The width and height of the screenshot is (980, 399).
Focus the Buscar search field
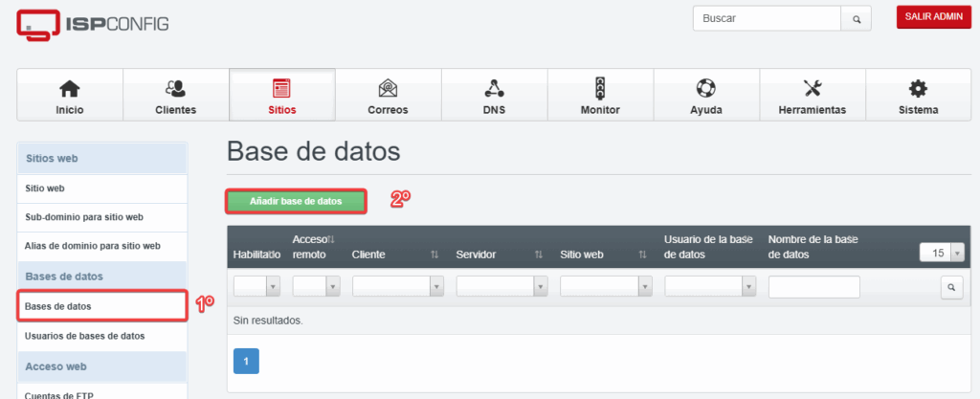[767, 19]
